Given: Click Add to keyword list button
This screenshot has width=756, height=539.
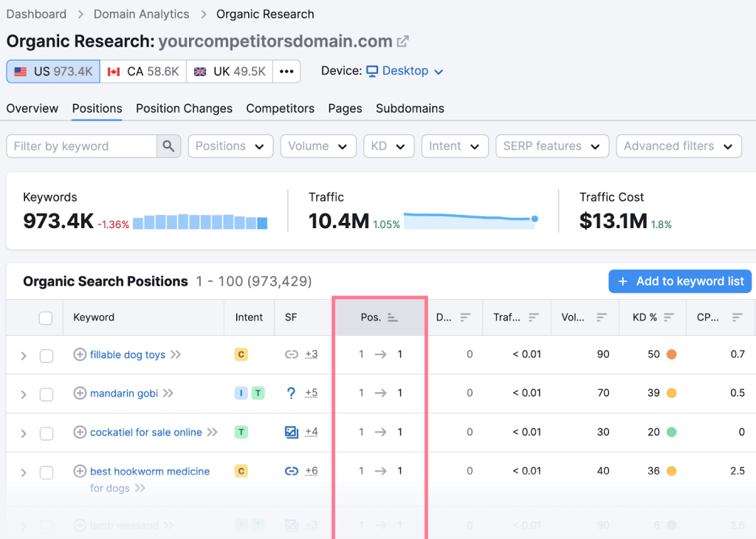Looking at the screenshot, I should [x=680, y=281].
